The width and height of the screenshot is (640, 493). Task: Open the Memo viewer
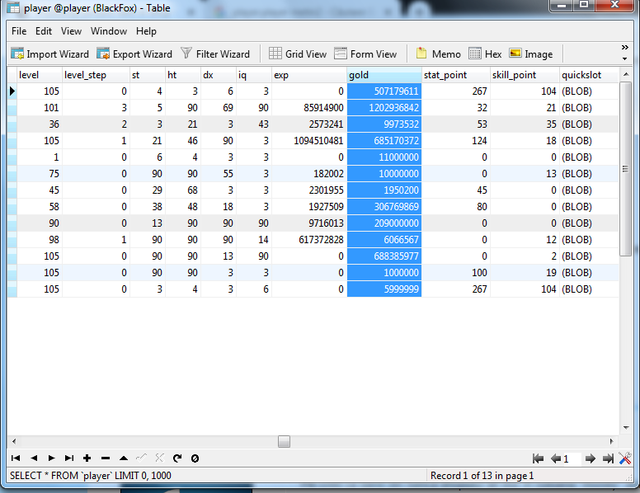pos(438,54)
